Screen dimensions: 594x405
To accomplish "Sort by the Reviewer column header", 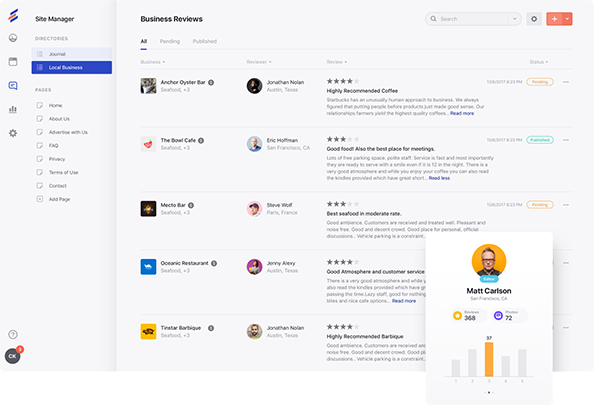I will [259, 62].
